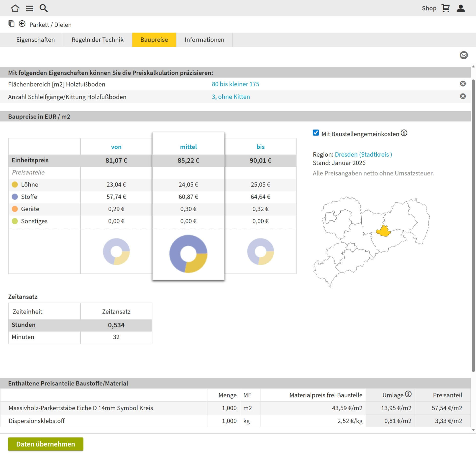Click info icon beside Umlage header
The width and height of the screenshot is (476, 458).
[408, 394]
